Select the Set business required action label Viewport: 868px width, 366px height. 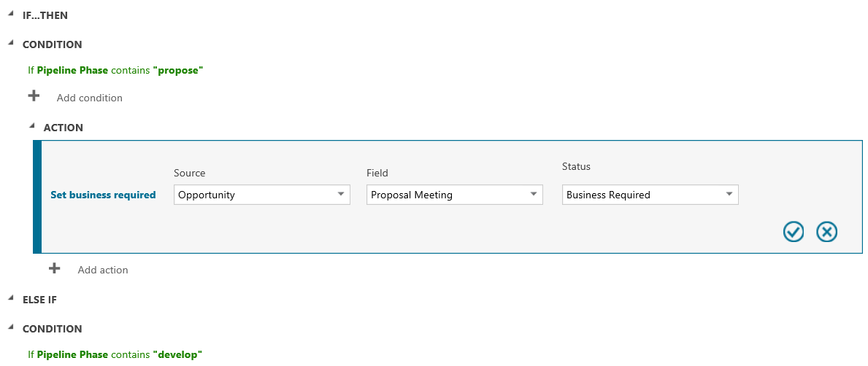pos(103,195)
